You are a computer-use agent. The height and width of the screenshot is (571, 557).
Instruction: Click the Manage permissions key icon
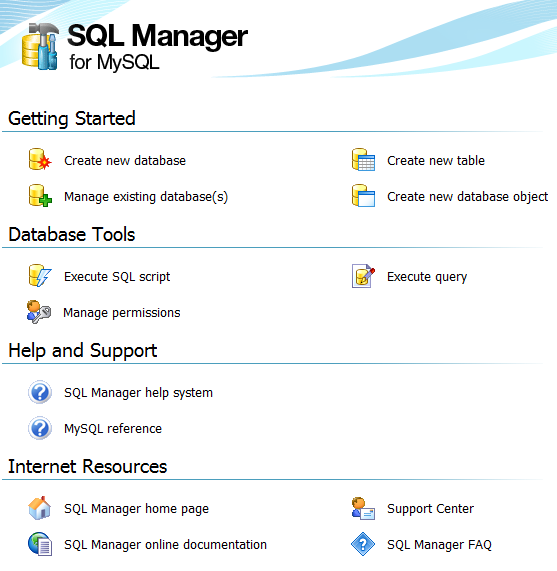pos(39,312)
